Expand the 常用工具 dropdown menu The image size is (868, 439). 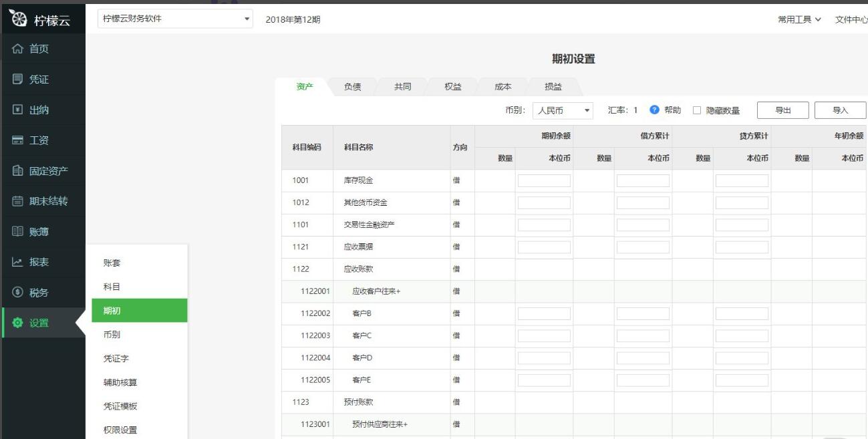[799, 19]
